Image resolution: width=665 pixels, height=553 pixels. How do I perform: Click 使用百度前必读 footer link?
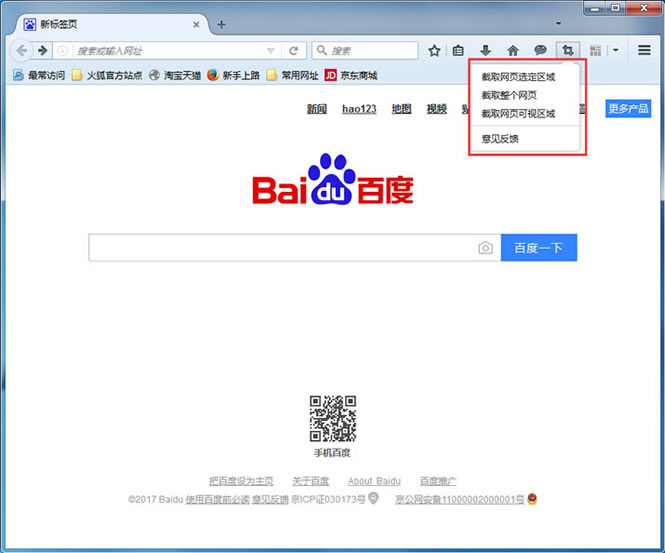click(217, 500)
